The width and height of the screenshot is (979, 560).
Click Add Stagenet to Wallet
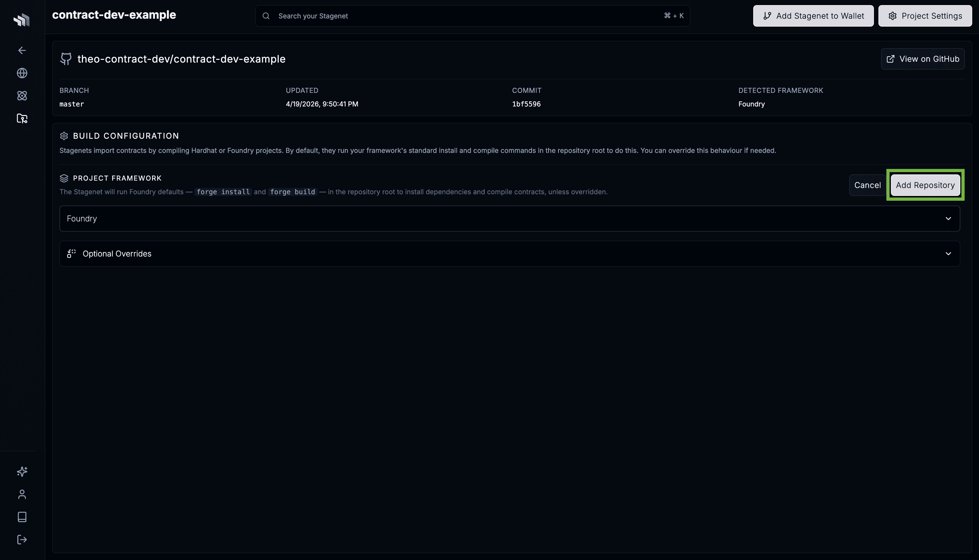pos(813,16)
